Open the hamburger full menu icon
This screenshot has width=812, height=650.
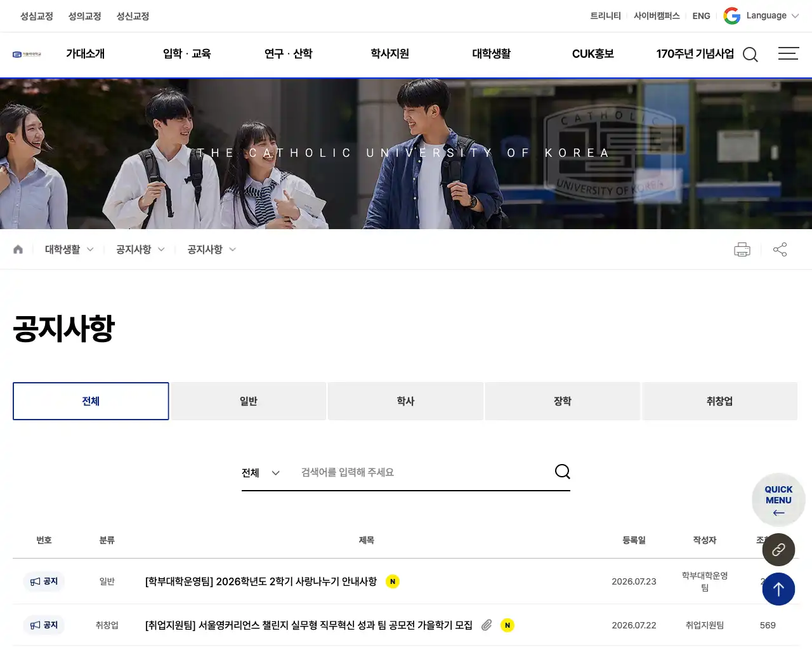click(789, 53)
